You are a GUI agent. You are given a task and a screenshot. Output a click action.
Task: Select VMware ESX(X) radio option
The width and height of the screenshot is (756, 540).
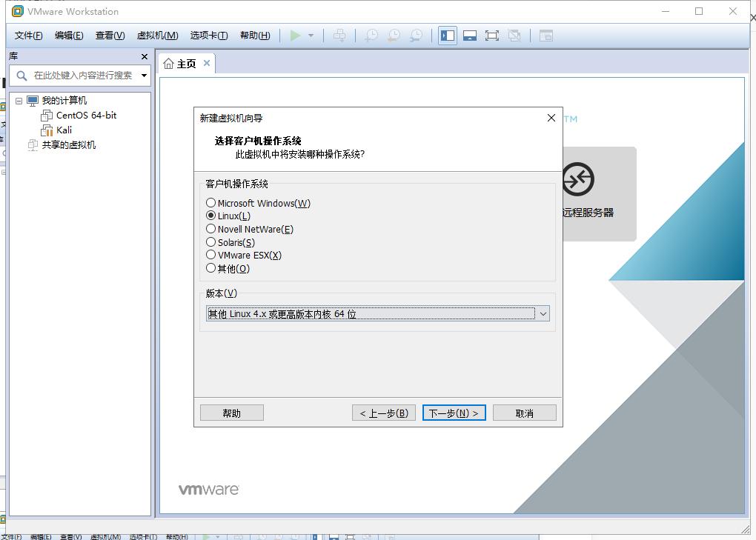coord(244,256)
